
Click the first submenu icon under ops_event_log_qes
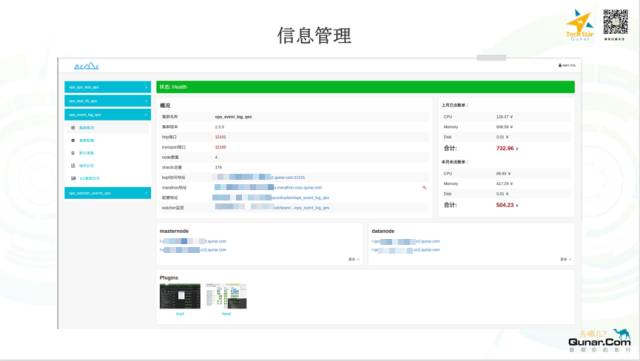(73, 128)
